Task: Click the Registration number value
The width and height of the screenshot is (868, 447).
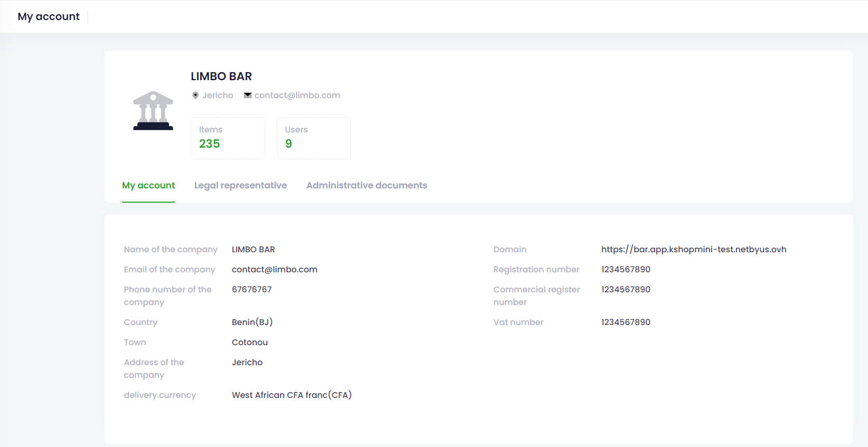Action: click(x=626, y=270)
